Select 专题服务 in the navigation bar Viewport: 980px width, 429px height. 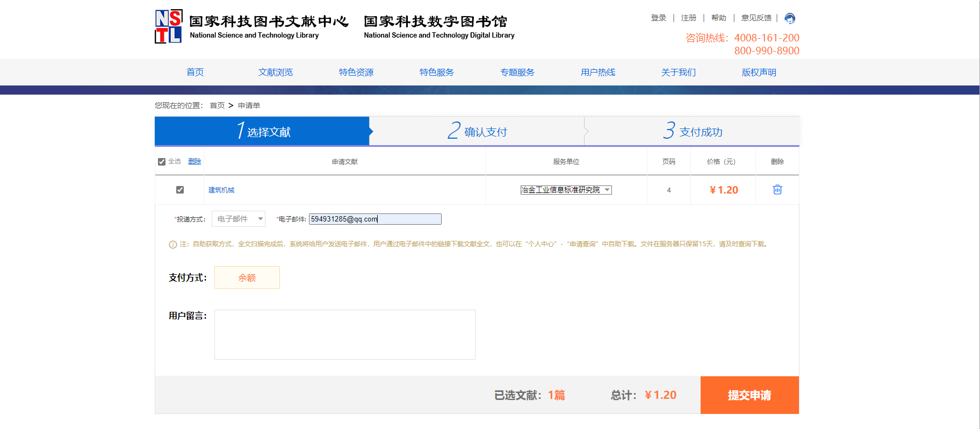pos(517,72)
